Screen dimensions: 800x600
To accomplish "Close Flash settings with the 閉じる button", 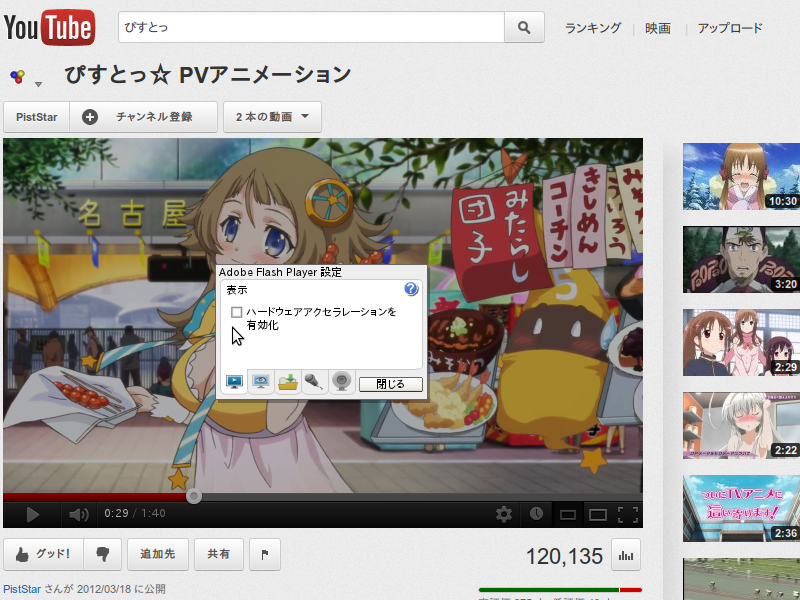I will (x=390, y=384).
